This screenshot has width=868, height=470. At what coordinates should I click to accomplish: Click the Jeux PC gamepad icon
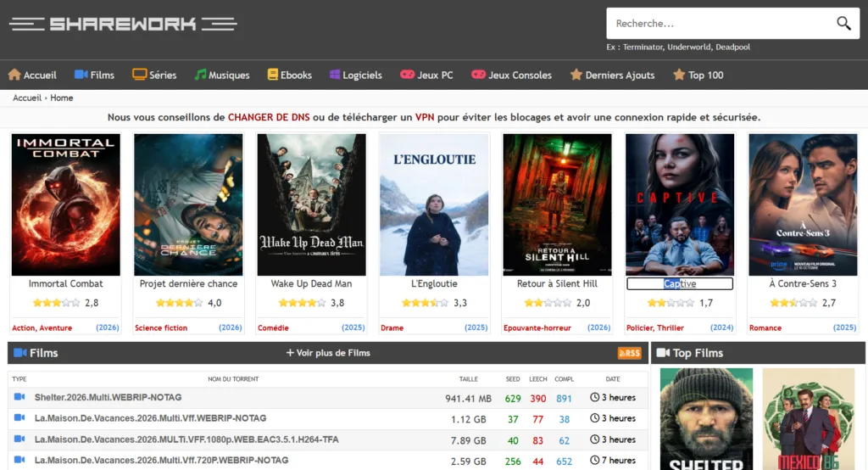[x=407, y=75]
